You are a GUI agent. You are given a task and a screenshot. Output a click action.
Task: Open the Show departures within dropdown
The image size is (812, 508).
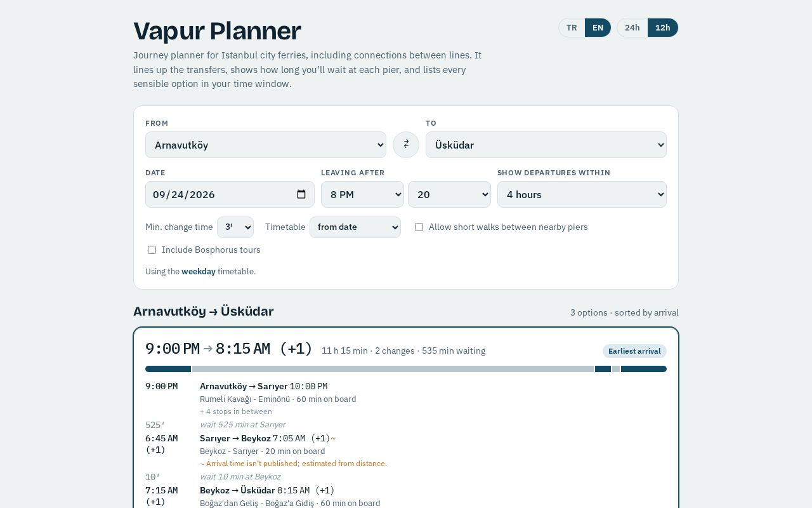click(x=582, y=194)
